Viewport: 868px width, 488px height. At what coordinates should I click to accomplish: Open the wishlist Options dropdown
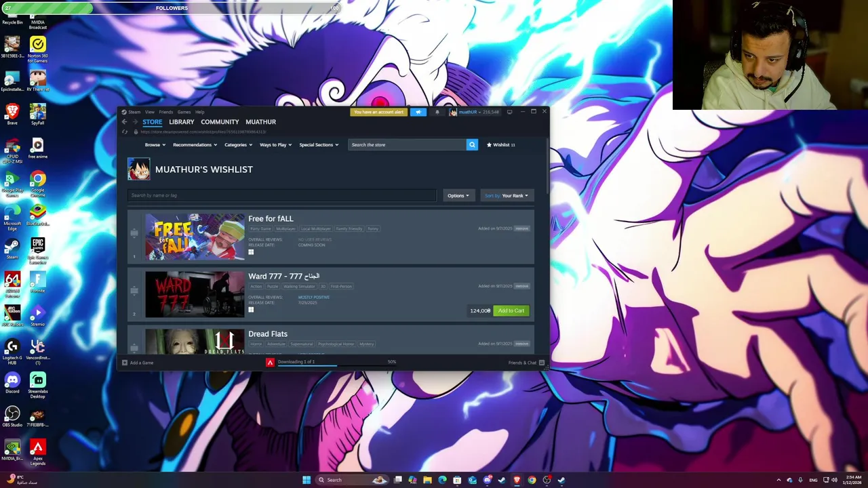[458, 195]
